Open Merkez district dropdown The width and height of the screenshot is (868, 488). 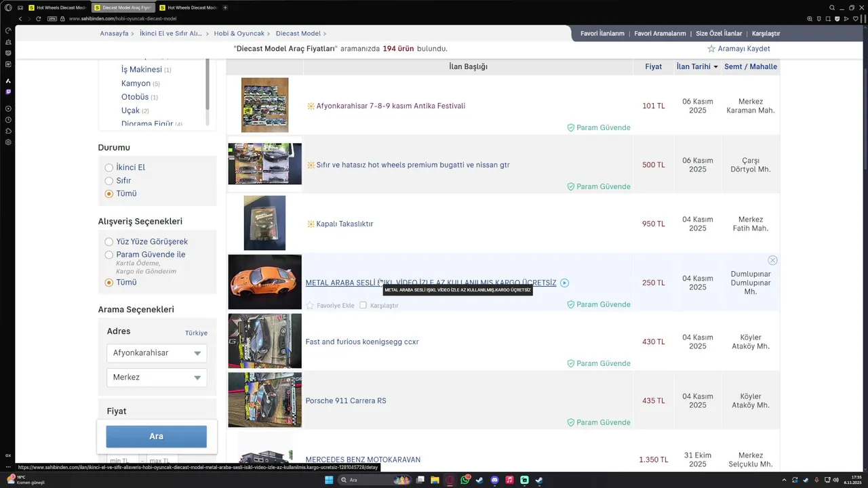157,378
